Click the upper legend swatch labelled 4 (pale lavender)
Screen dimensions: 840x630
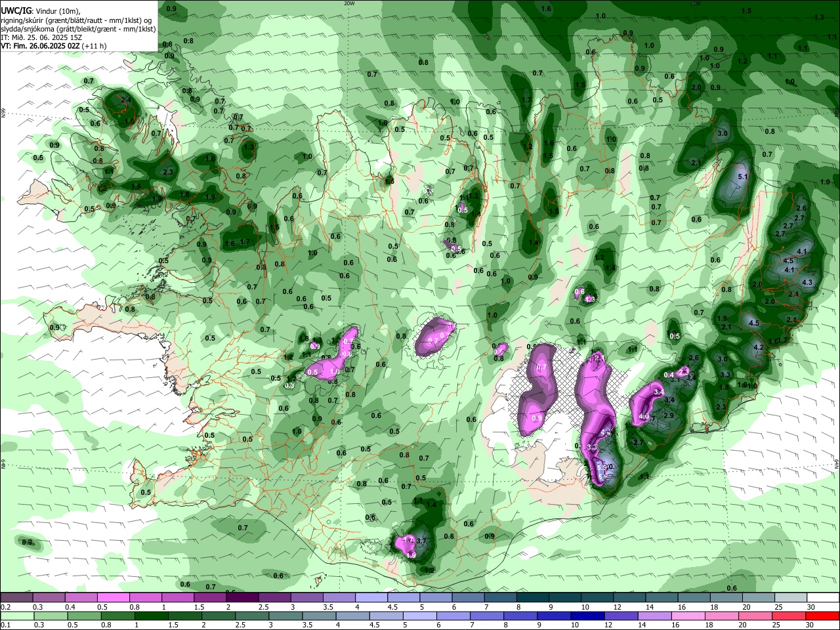371,598
